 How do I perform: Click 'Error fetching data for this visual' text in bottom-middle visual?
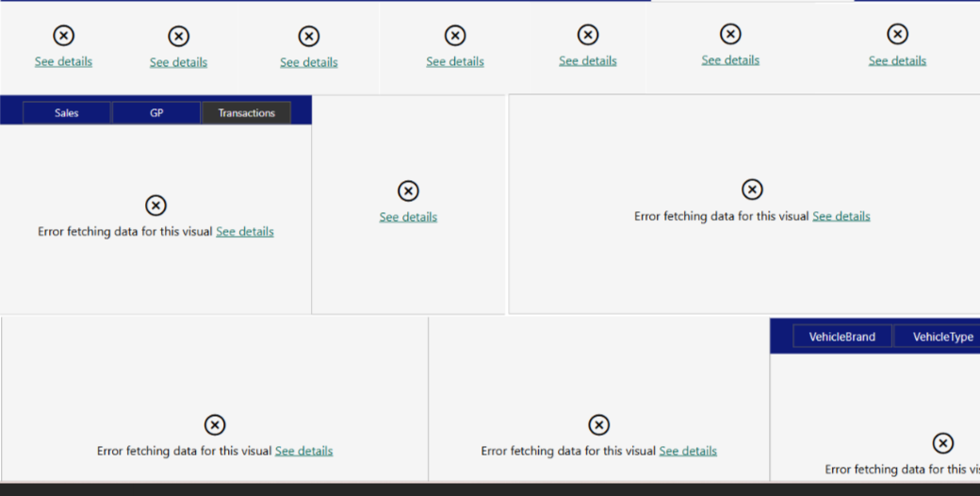[x=568, y=451]
